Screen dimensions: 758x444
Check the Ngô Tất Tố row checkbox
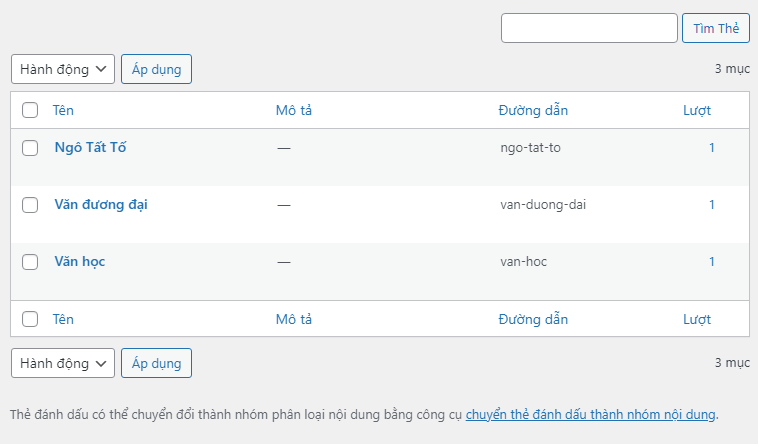pos(30,148)
